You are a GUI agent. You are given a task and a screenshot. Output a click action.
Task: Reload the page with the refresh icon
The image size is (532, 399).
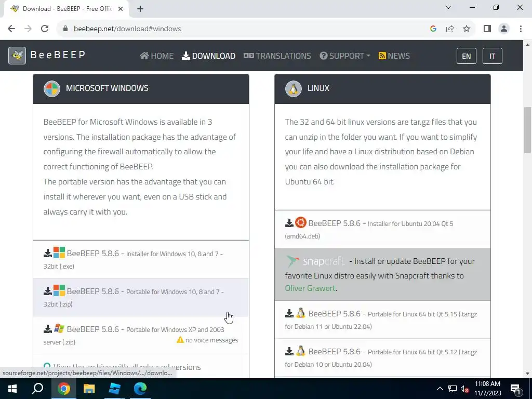[45, 29]
